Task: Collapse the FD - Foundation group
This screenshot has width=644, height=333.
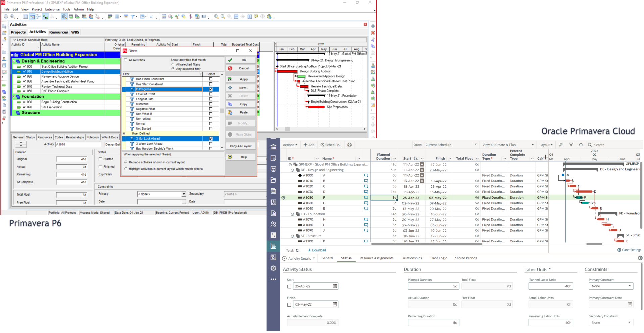Action: (292, 214)
